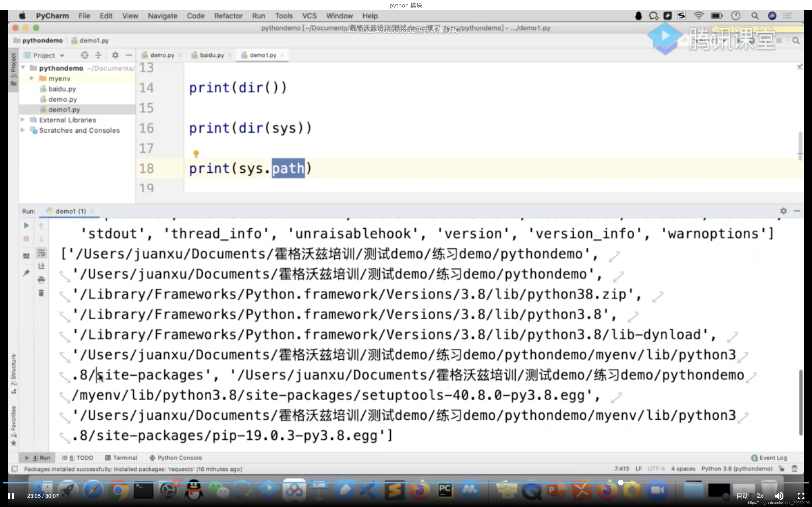The image size is (812, 507).
Task: Click the locate file target icon in Project panel
Action: point(85,55)
